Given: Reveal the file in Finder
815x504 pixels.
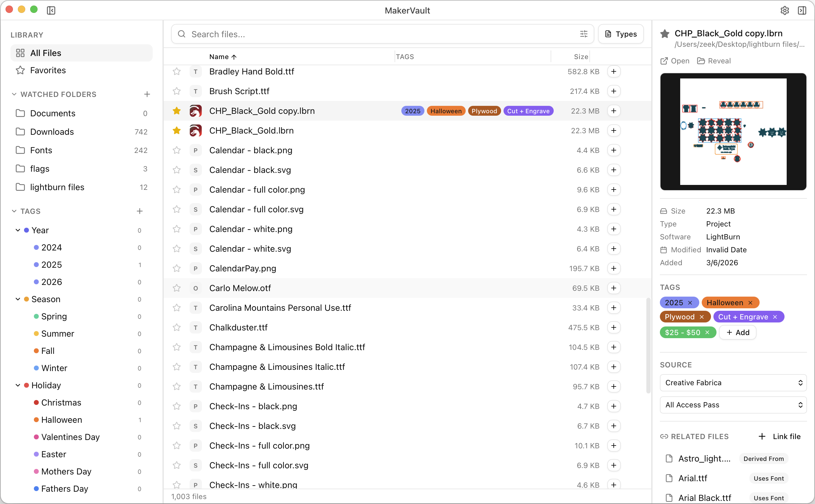Looking at the screenshot, I should (x=714, y=61).
